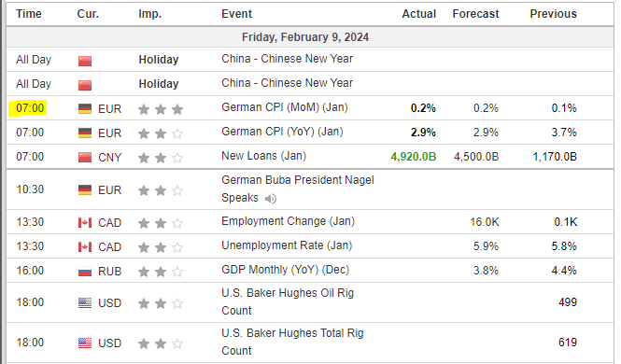Image resolution: width=621 pixels, height=364 pixels.
Task: Click the US flag for Baker Hughes Oil Rig
Action: coord(85,303)
